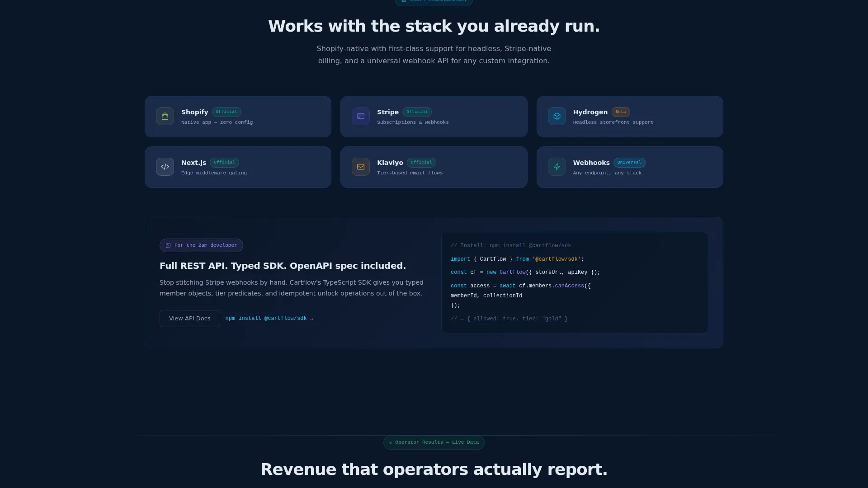
Task: Click the 'Full REST API. Typed SDK.' heading
Action: [x=283, y=266]
